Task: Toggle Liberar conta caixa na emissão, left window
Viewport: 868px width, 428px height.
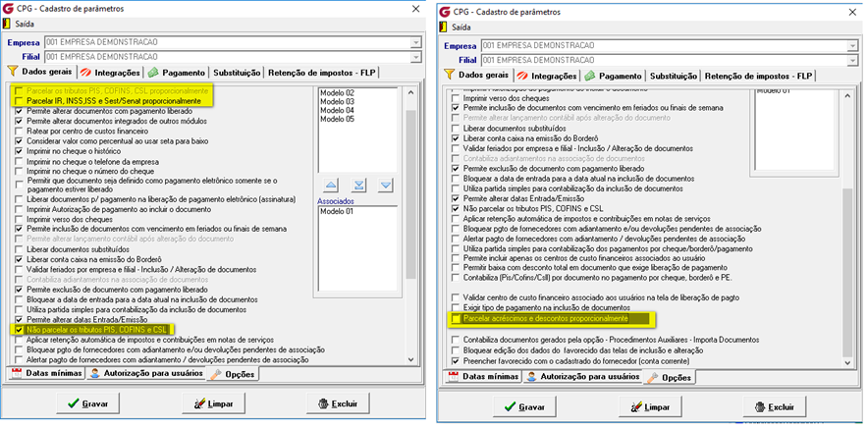Action: coord(20,259)
